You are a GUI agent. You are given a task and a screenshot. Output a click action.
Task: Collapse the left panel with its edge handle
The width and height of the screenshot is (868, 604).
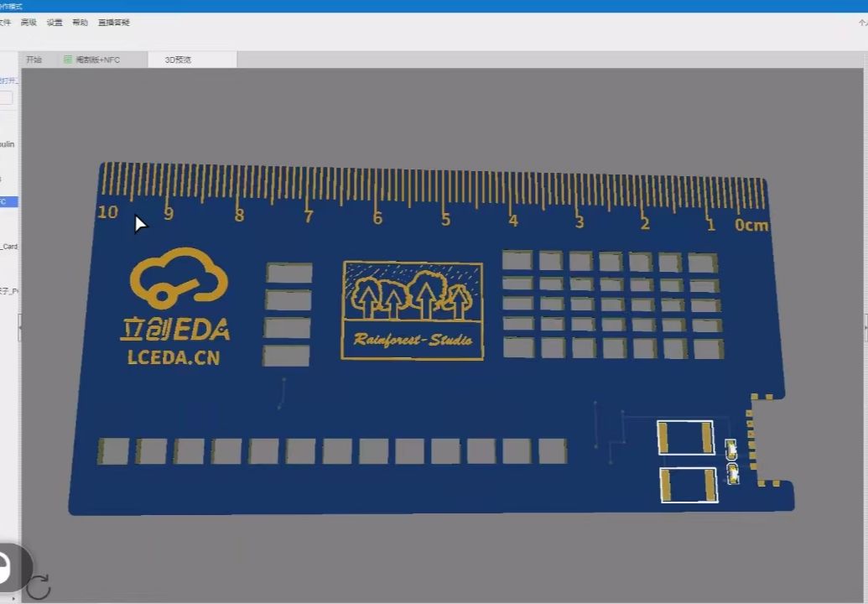[x=19, y=326]
